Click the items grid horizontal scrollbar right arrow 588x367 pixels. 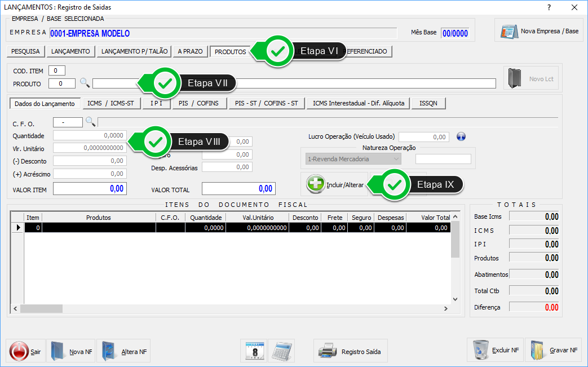(445, 308)
